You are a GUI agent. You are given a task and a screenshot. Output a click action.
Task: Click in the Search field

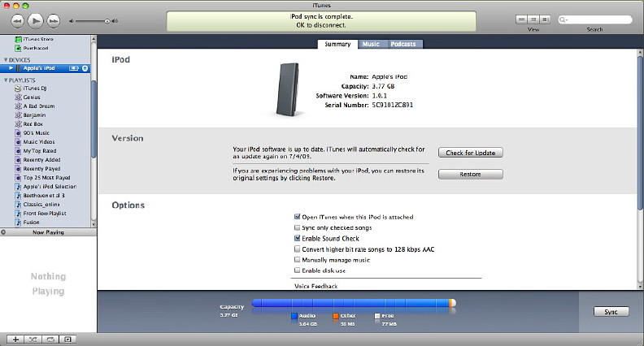(594, 19)
